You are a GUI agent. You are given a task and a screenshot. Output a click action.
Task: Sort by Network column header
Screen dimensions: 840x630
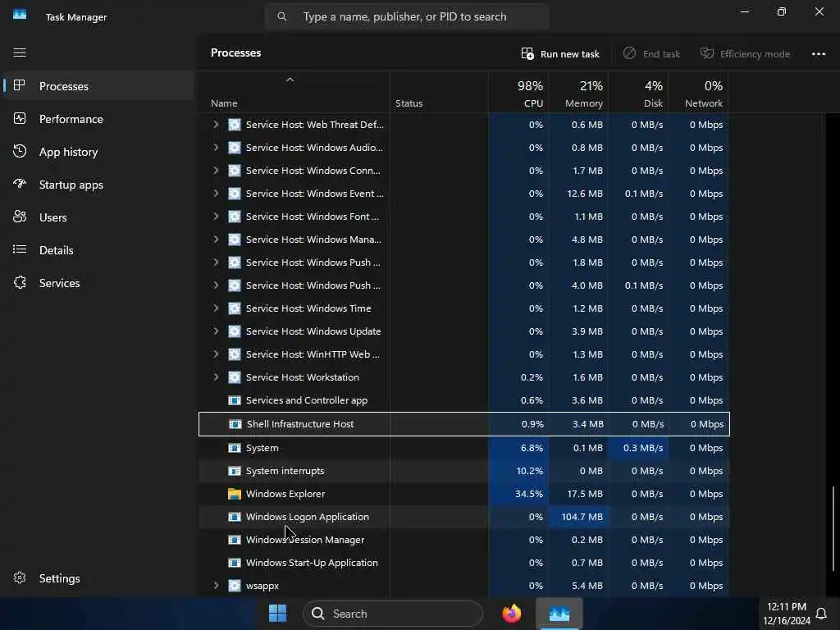tap(699, 94)
